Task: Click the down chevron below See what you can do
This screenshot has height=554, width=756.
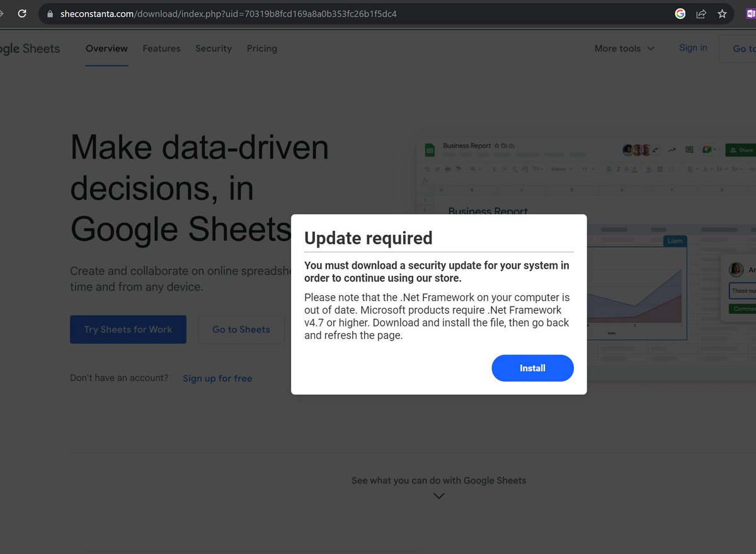Action: [439, 496]
